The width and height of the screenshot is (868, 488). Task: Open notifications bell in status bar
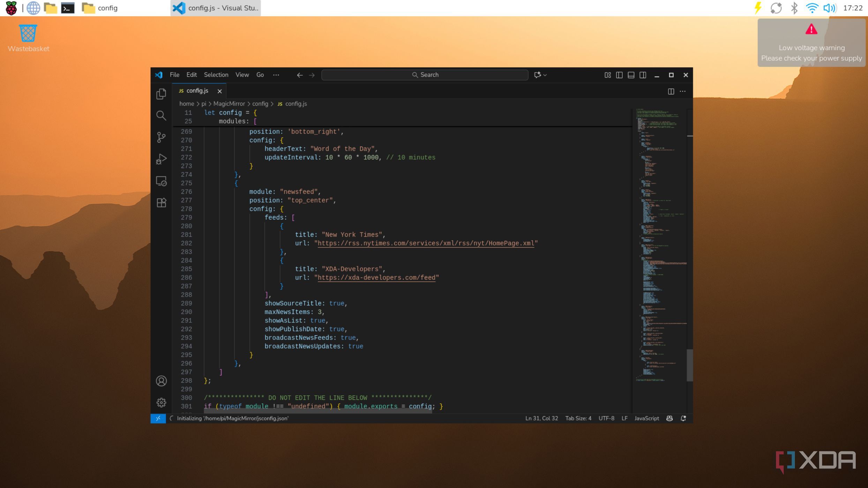[x=683, y=418]
